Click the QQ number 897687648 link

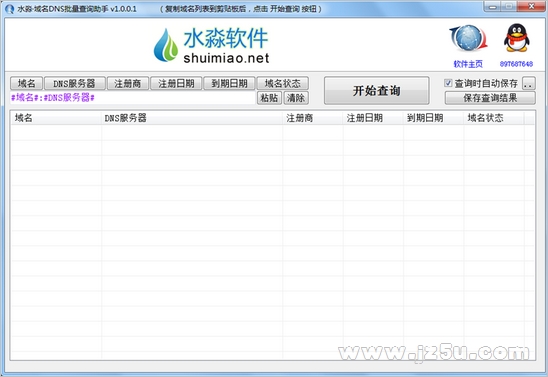click(516, 64)
